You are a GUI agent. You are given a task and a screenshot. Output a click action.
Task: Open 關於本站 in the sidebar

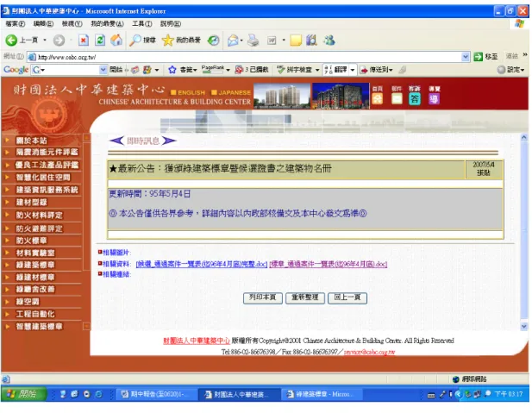[31, 141]
